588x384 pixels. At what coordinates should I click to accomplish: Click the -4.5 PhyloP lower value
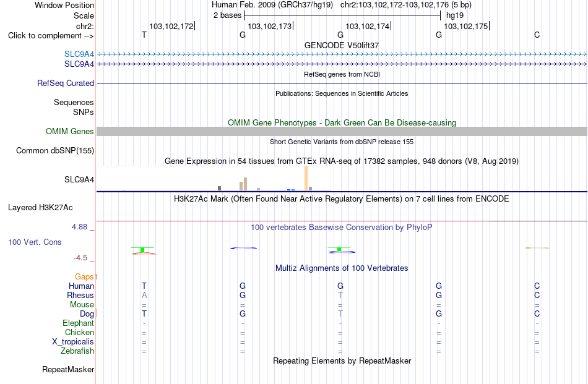pos(80,258)
